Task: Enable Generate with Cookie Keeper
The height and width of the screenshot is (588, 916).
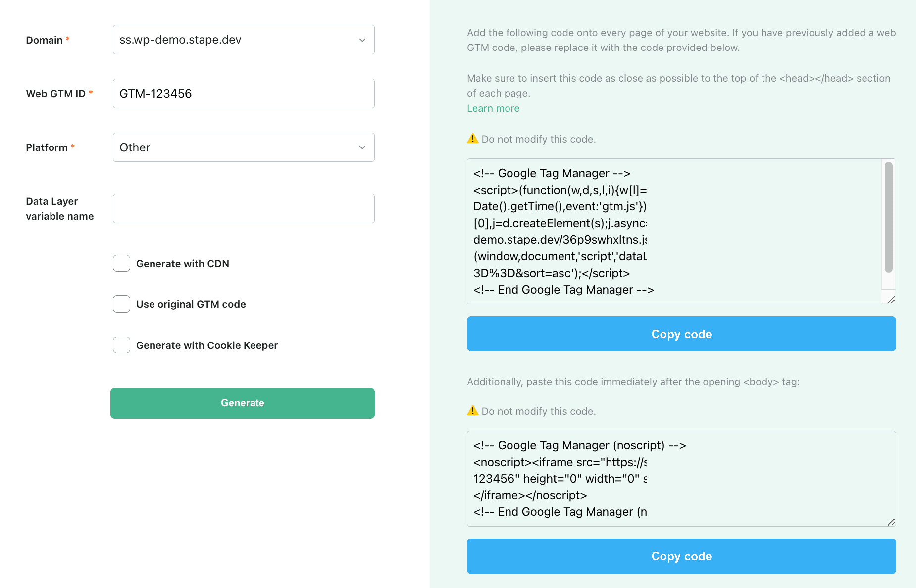Action: click(121, 345)
